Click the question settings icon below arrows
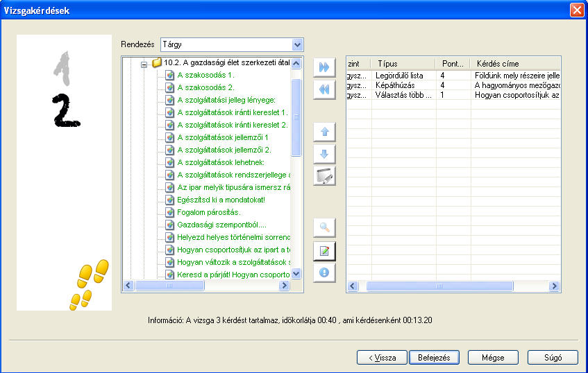The height and width of the screenshot is (373, 588). 324,176
